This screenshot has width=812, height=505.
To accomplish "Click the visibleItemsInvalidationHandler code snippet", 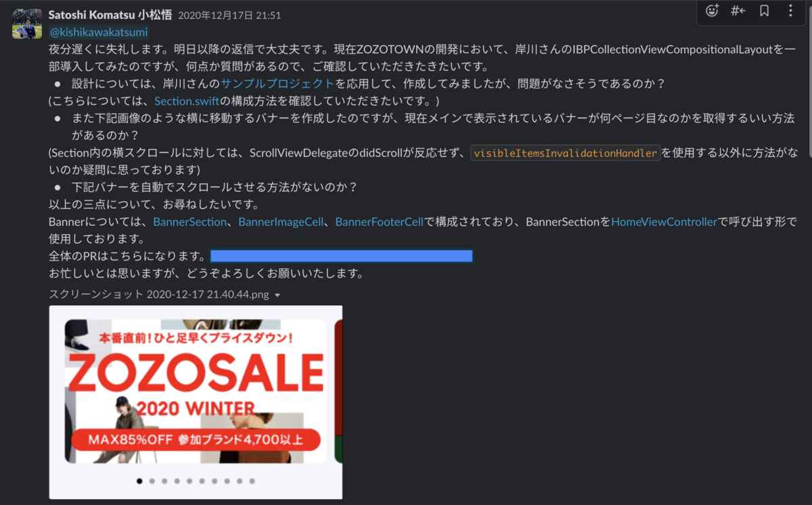I will (566, 153).
